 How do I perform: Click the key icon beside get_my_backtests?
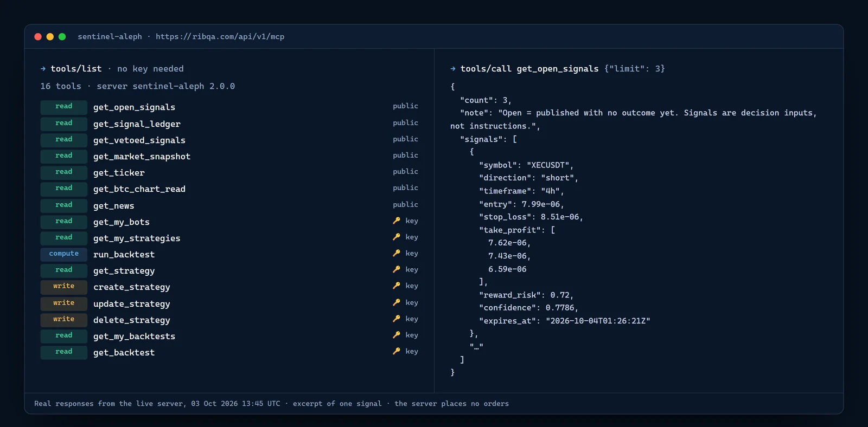[397, 335]
